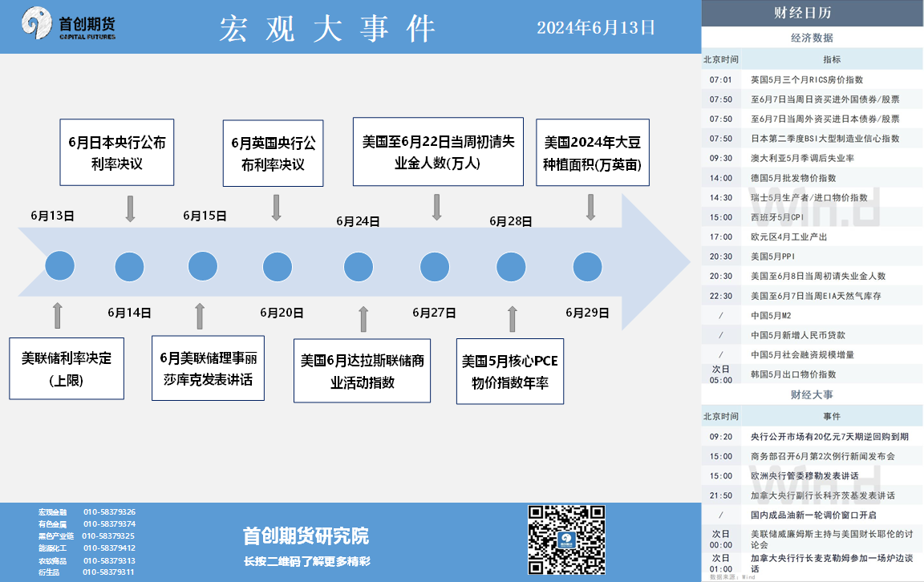Click event 央行公开市场有20亿元7天期逆回购到期
This screenshot has width=924, height=582.
point(812,436)
